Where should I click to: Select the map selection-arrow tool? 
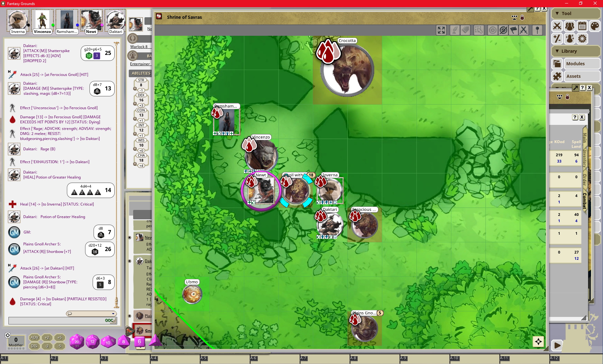(x=479, y=30)
